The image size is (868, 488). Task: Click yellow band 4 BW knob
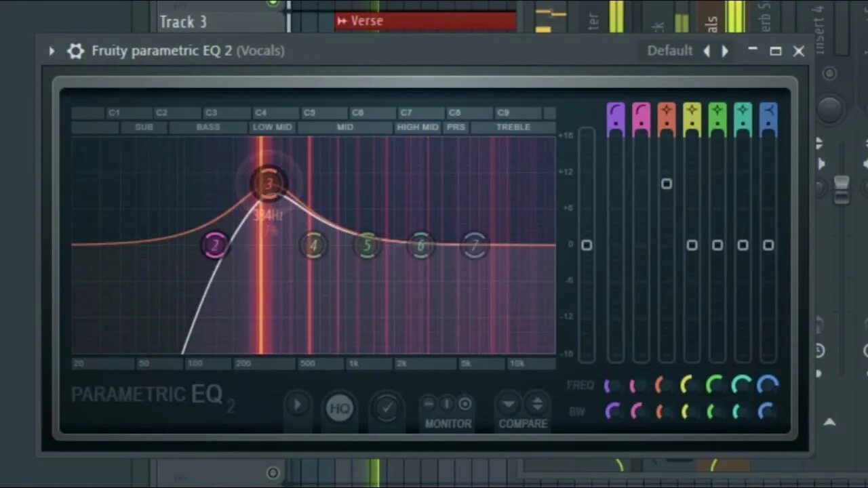690,411
